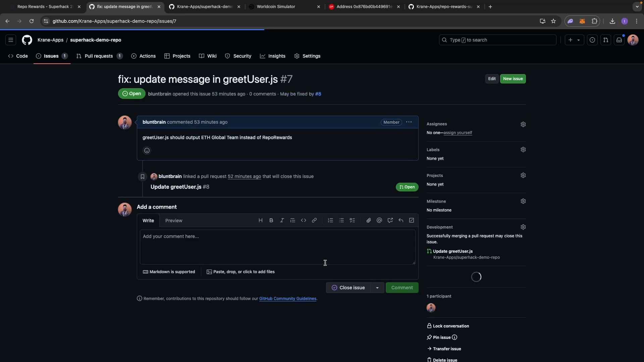Open the issues shortcut icon in header
The height and width of the screenshot is (362, 644).
[x=592, y=40]
